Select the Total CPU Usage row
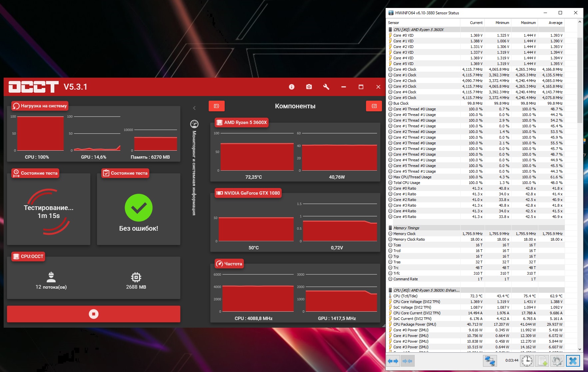Viewport: 588px width, 372px height. [476, 183]
